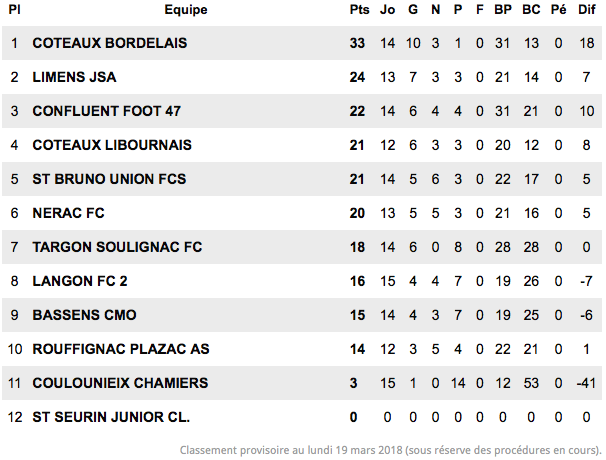Image resolution: width=606 pixels, height=460 pixels.
Task: Open the CONFLUENT FOOT 47 team entry
Action: [107, 111]
